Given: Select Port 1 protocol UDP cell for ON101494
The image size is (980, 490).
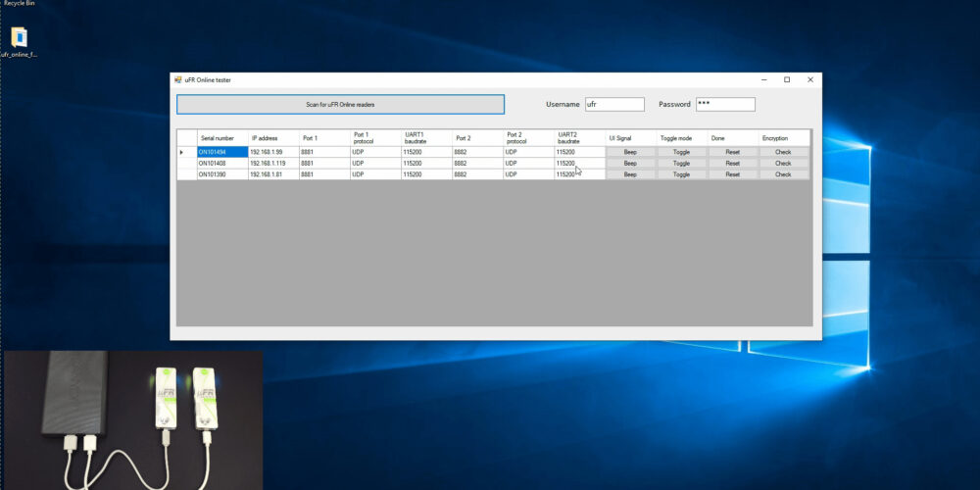Looking at the screenshot, I should pyautogui.click(x=375, y=152).
